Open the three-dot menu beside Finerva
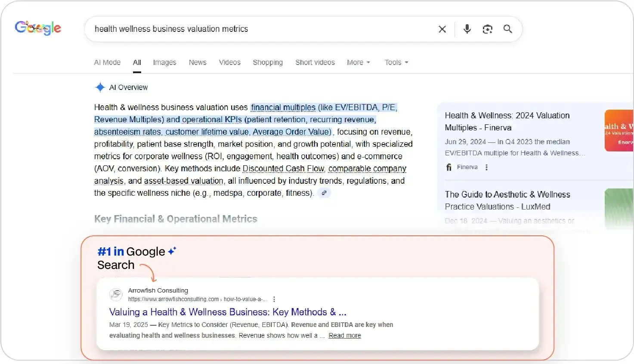This screenshot has width=634, height=364. [x=486, y=167]
